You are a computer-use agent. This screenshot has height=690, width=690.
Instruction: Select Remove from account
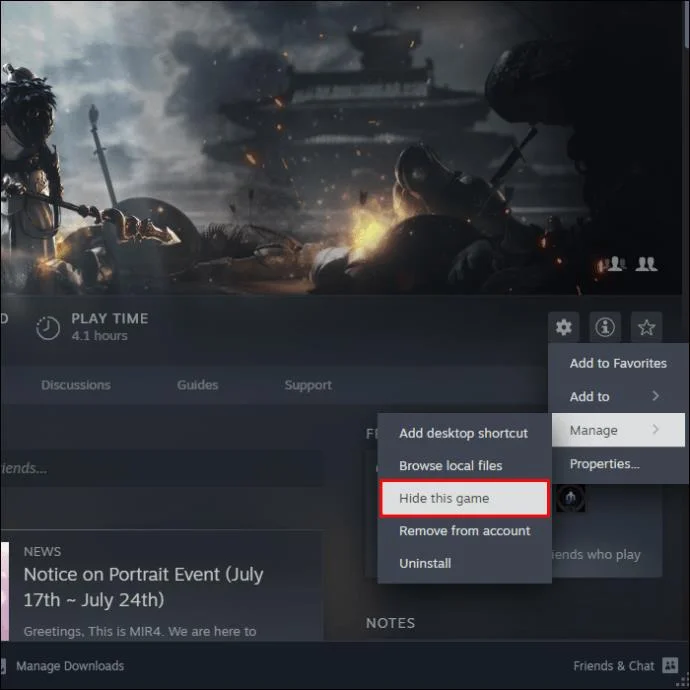tap(464, 531)
